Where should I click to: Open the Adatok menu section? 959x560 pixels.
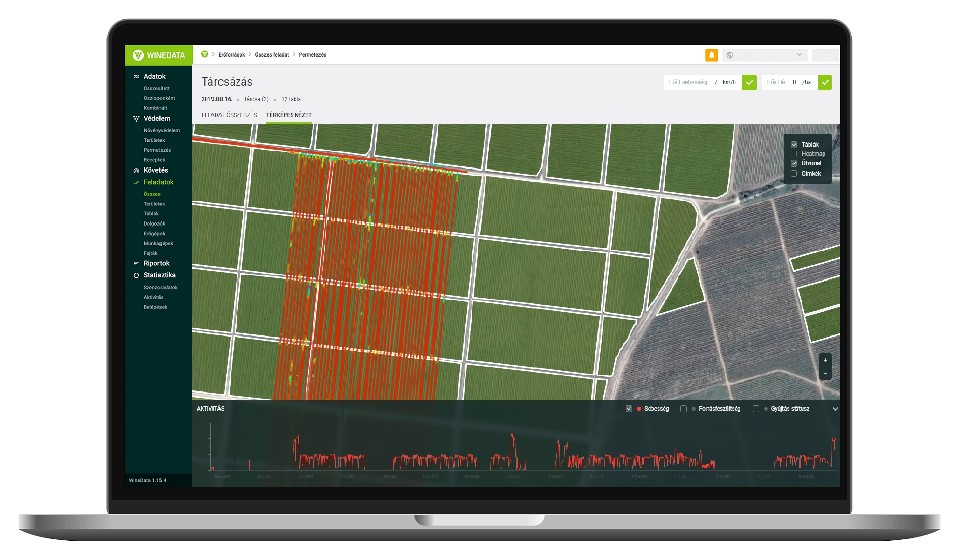[154, 77]
